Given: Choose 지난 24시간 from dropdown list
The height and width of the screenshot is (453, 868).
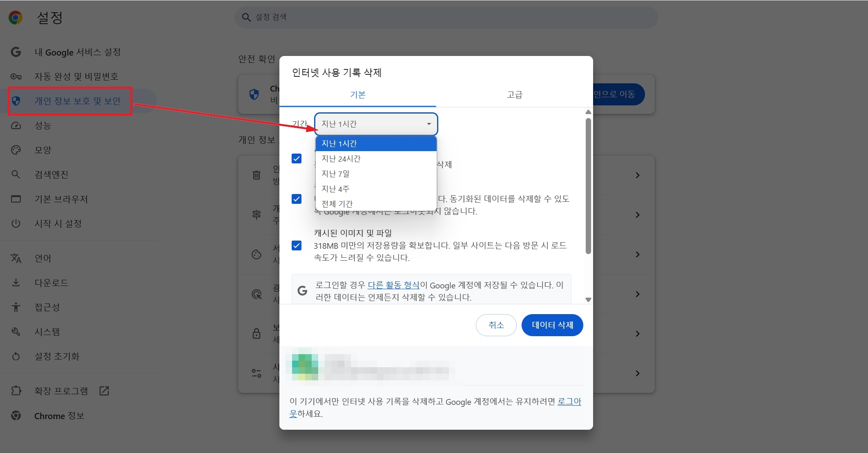Looking at the screenshot, I should click(376, 158).
